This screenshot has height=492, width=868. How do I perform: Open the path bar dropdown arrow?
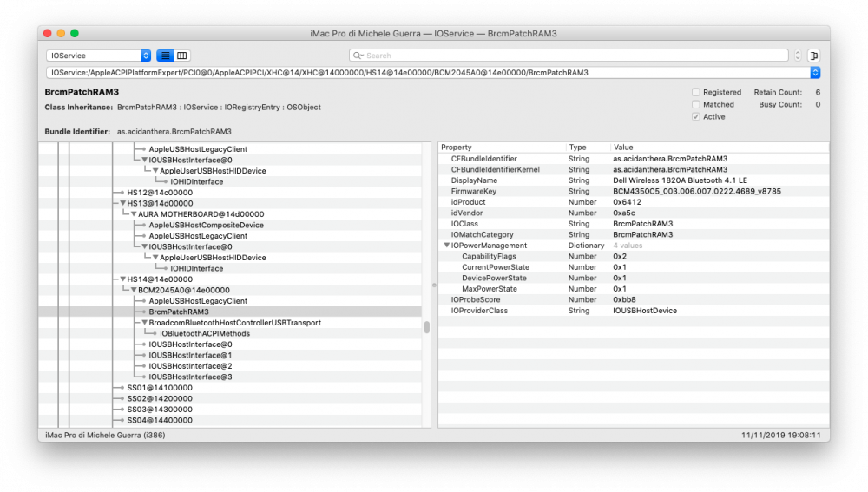pyautogui.click(x=815, y=73)
